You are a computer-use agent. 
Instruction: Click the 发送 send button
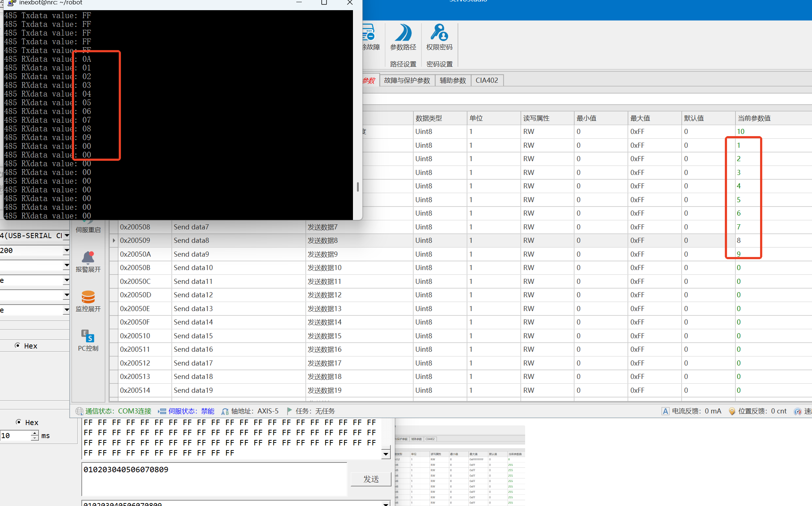[x=371, y=479]
